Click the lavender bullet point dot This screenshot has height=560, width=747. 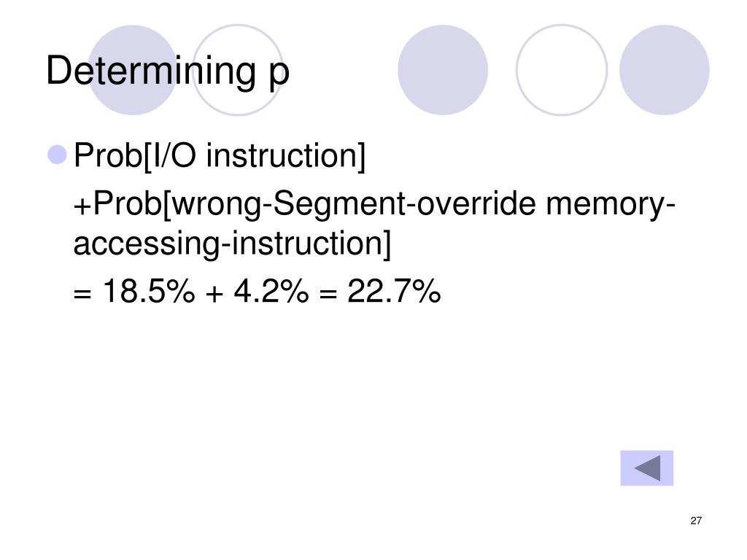(x=57, y=155)
